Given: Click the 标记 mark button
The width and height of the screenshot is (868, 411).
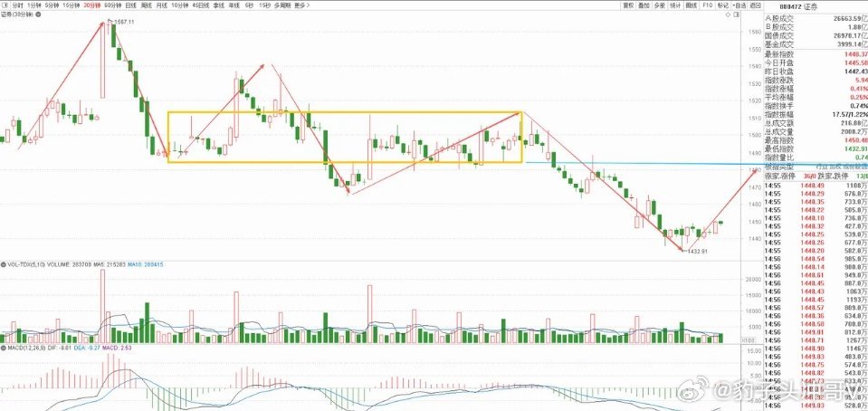Looking at the screenshot, I should point(723,5).
